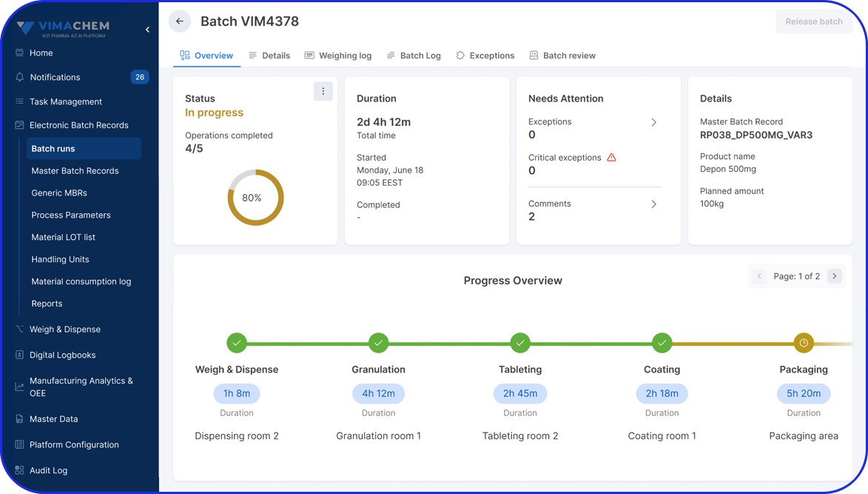The width and height of the screenshot is (868, 494).
Task: Open the Status card three-dot menu
Action: click(323, 91)
